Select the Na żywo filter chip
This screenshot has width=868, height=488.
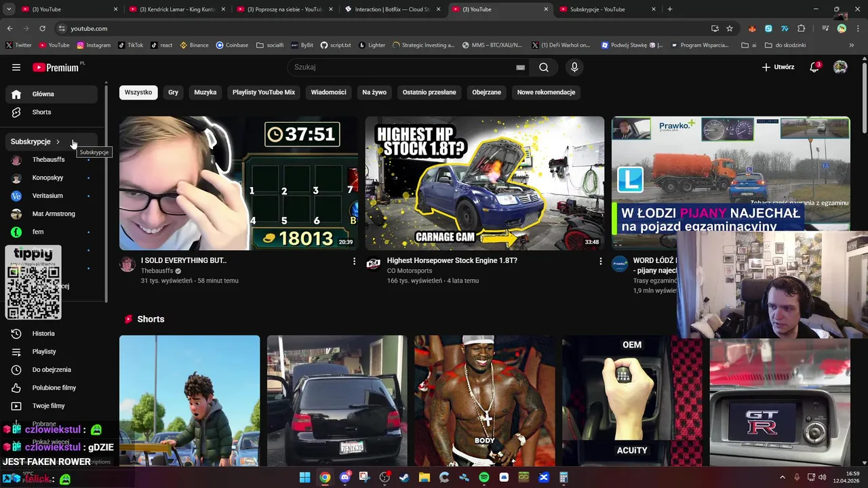pos(374,92)
